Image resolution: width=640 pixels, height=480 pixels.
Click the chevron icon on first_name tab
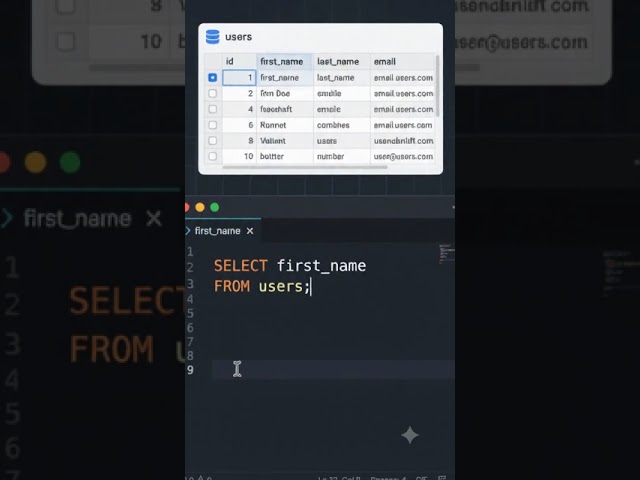(x=188, y=231)
